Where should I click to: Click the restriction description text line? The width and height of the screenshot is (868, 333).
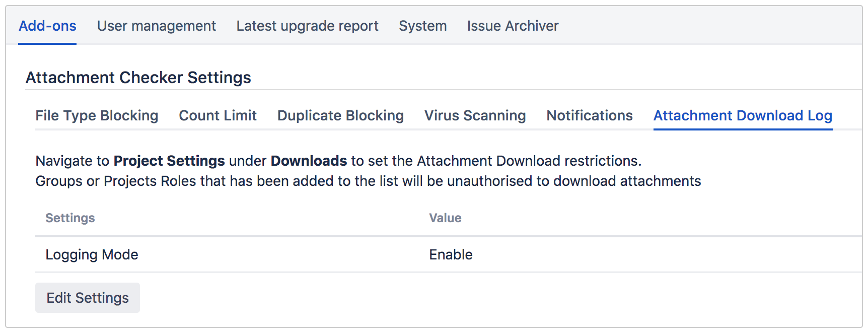click(x=368, y=181)
